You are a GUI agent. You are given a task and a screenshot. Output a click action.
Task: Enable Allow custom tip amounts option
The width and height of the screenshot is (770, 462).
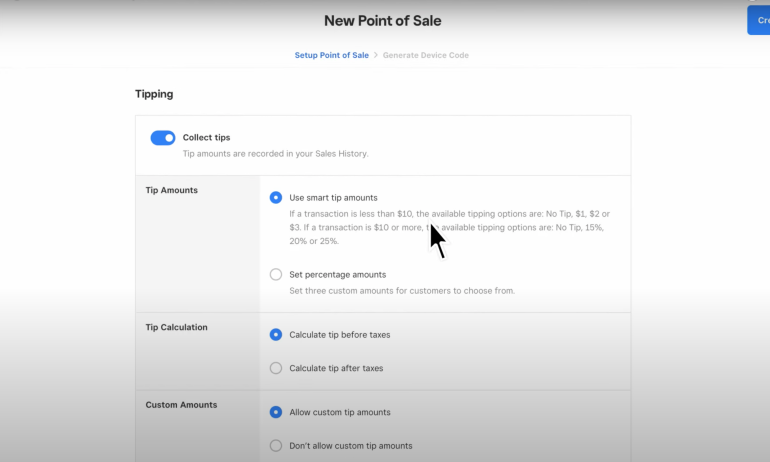(x=276, y=412)
